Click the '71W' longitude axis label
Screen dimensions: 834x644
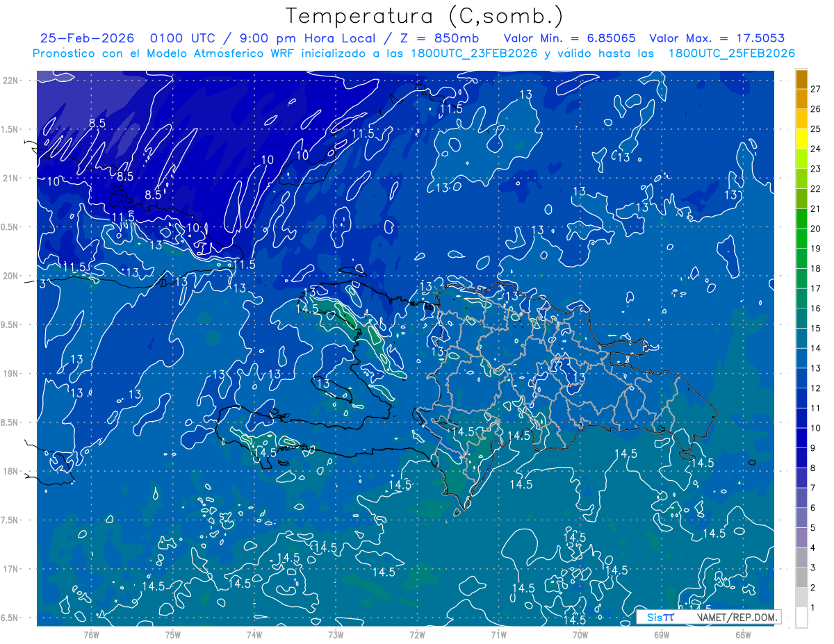[498, 634]
